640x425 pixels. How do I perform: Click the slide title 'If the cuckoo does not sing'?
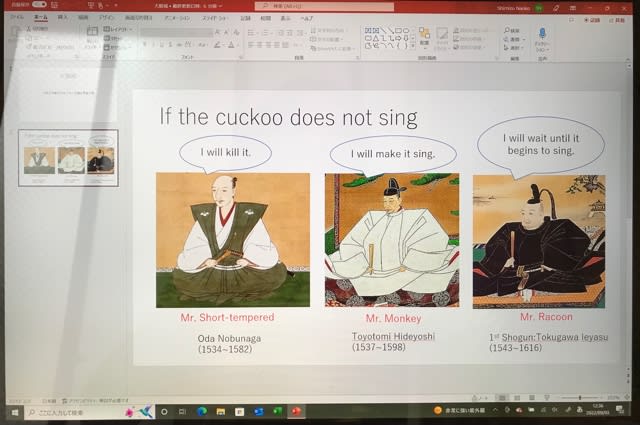[x=289, y=117]
